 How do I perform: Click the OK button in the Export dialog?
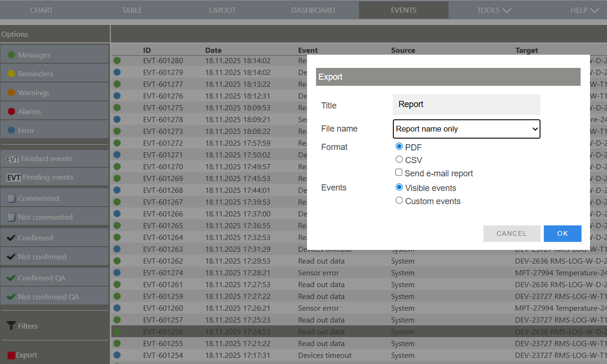click(562, 233)
